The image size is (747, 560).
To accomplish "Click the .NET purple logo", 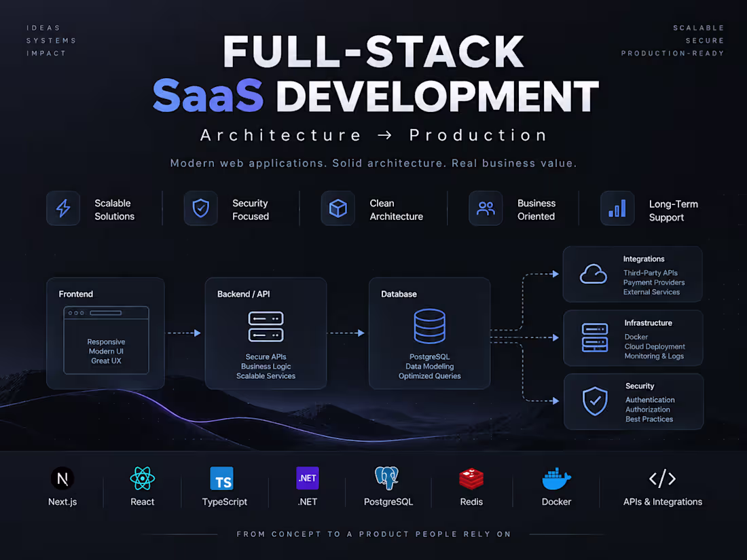I will click(307, 478).
